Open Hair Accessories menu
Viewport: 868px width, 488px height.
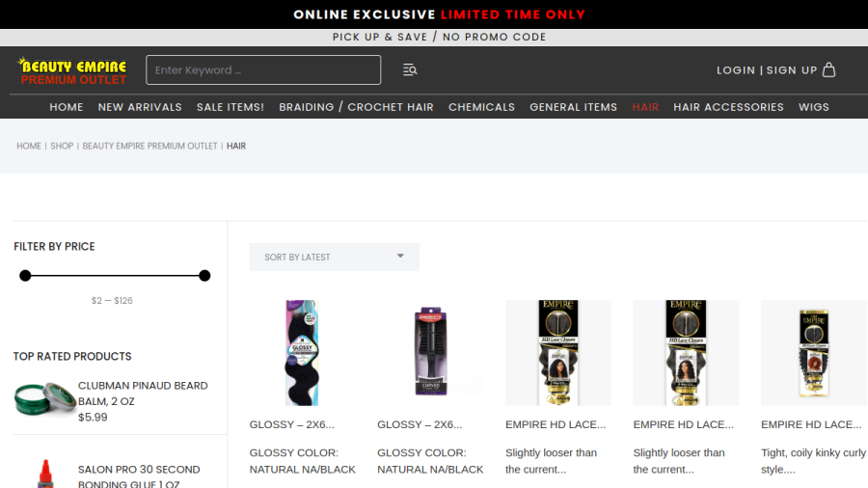(x=728, y=107)
